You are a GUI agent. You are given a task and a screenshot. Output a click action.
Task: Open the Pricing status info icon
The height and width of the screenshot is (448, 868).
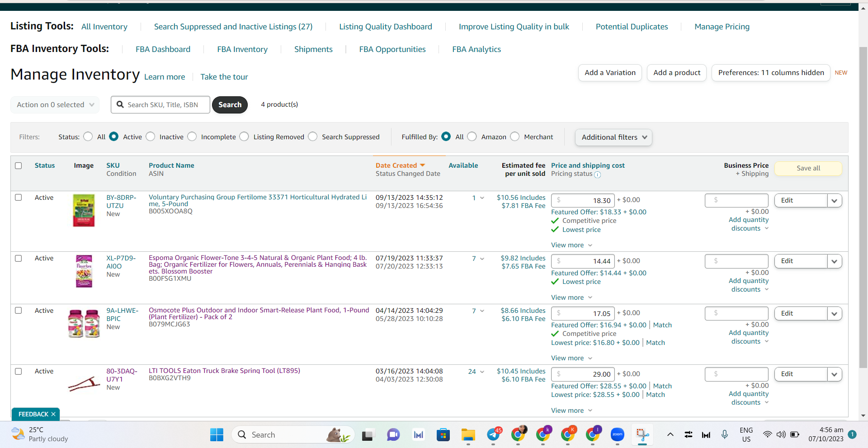point(598,174)
